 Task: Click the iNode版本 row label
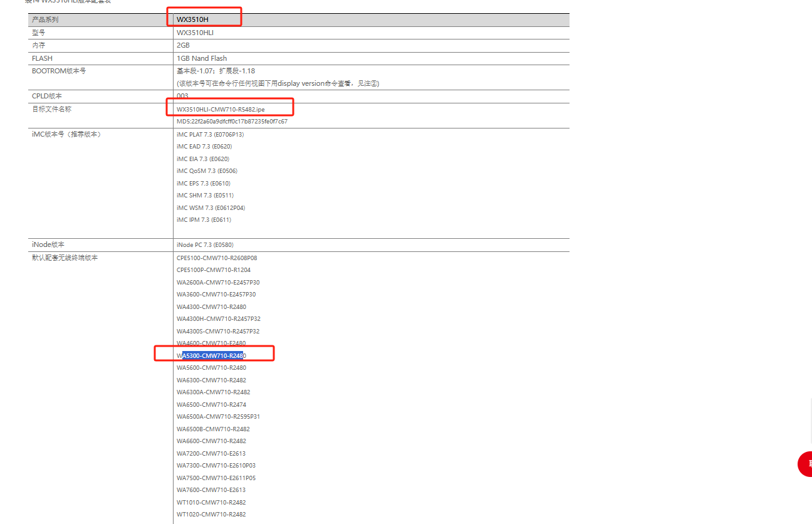48,244
